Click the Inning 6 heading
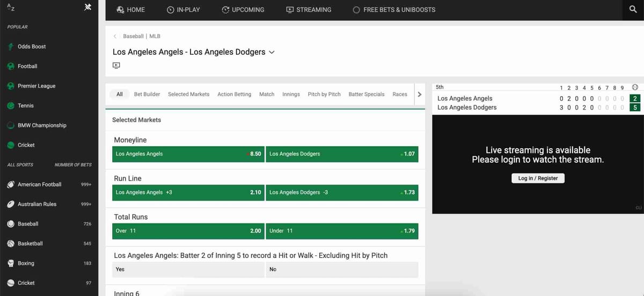This screenshot has height=296, width=644. (x=127, y=293)
